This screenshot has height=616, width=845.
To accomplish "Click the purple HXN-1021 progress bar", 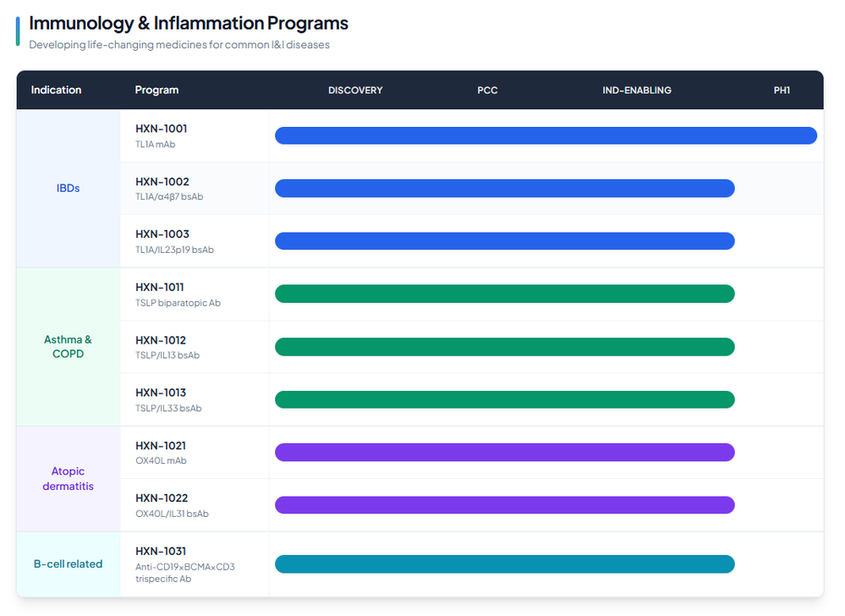I will click(x=504, y=453).
